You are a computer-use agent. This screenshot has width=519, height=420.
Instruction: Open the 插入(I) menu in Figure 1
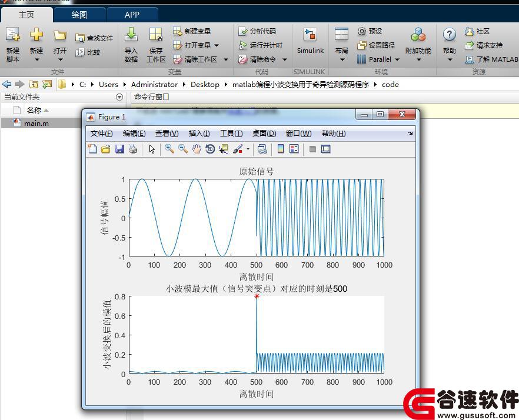[199, 134]
